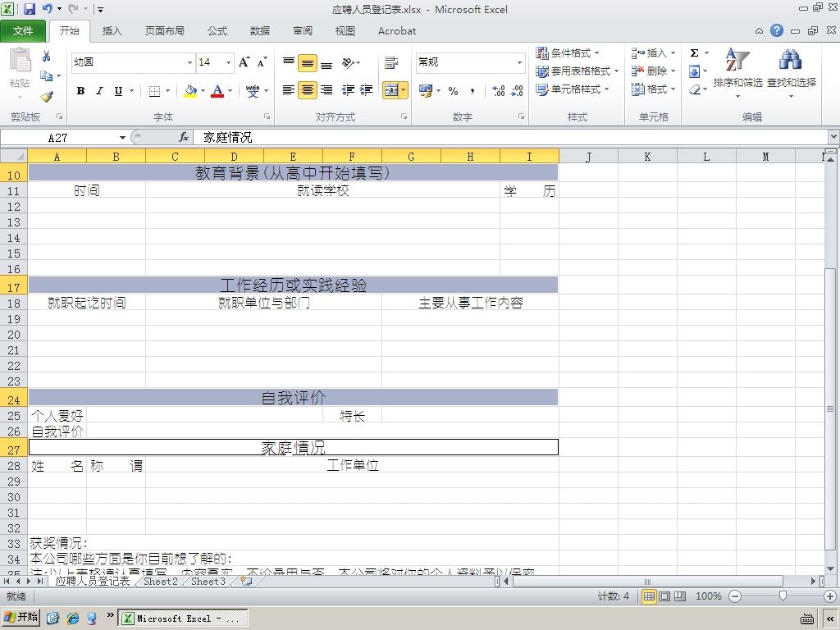Viewport: 840px width, 630px height.
Task: Click the phonetic guide wén icon
Action: [253, 90]
